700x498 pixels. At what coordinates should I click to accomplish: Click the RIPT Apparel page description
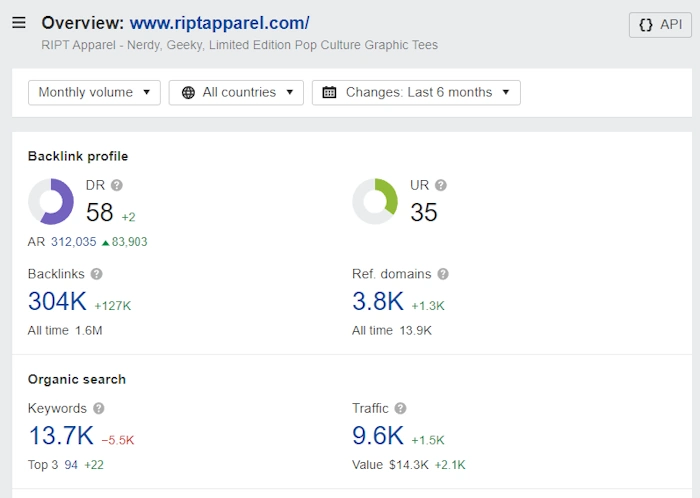(x=239, y=45)
